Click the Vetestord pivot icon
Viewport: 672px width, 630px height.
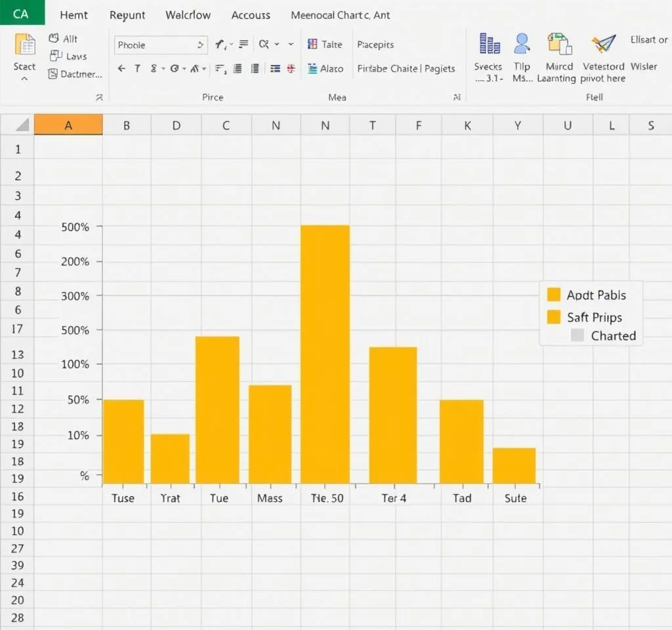click(x=603, y=44)
